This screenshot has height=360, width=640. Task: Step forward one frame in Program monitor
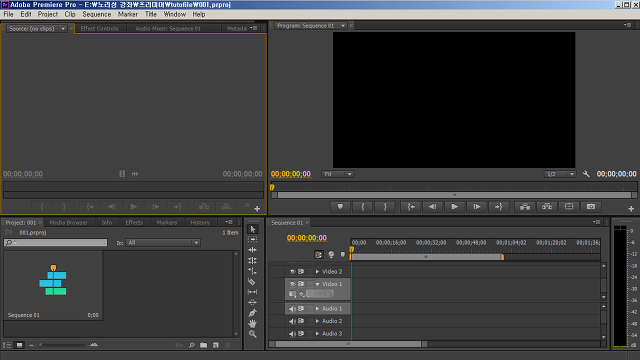[477, 207]
